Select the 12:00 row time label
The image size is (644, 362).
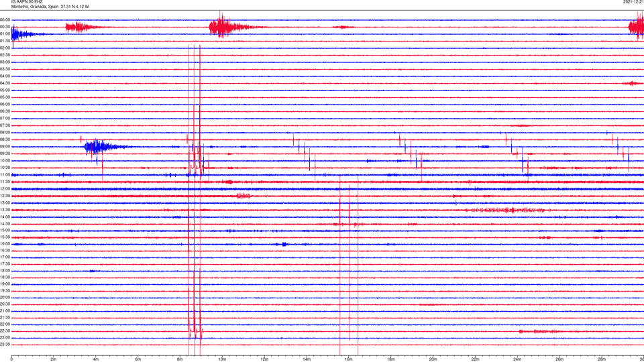tap(5, 189)
